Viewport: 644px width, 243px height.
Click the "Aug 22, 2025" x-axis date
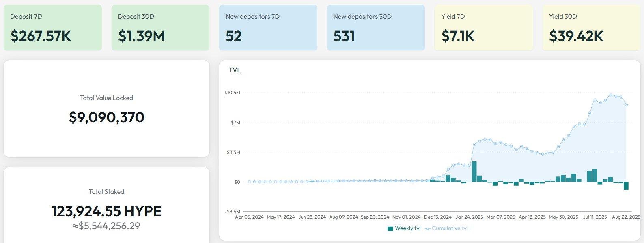tap(626, 217)
